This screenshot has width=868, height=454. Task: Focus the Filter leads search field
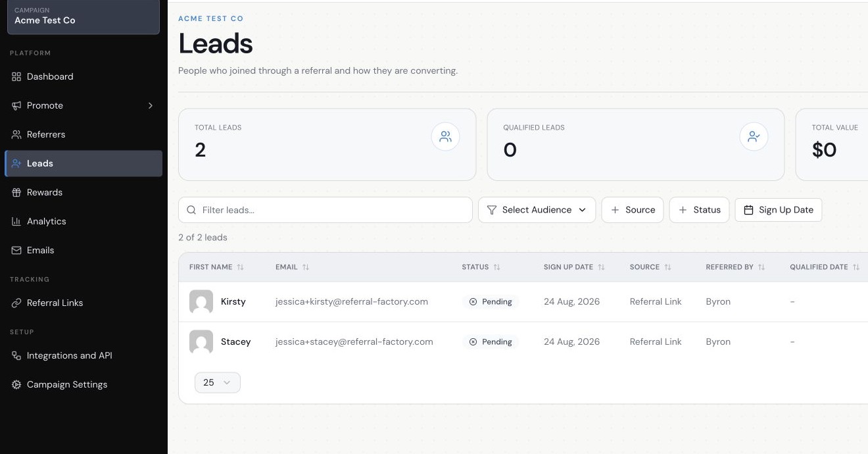[x=325, y=210]
